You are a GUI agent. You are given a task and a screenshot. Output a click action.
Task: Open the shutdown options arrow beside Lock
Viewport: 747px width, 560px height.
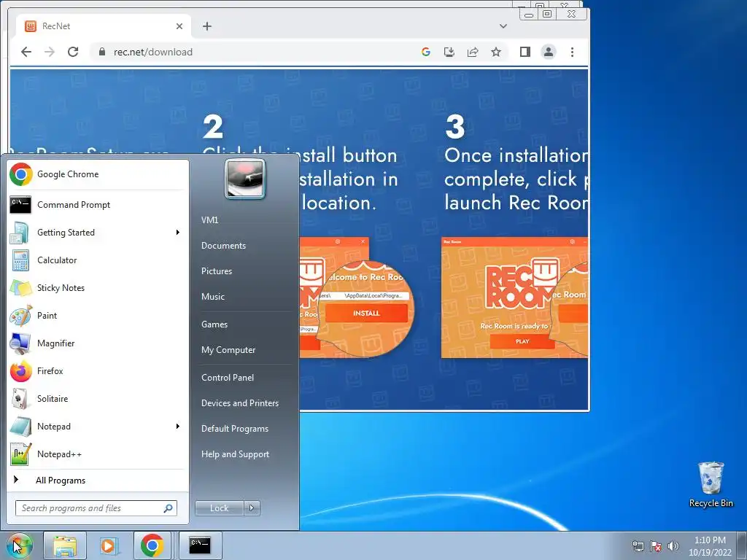click(x=252, y=508)
